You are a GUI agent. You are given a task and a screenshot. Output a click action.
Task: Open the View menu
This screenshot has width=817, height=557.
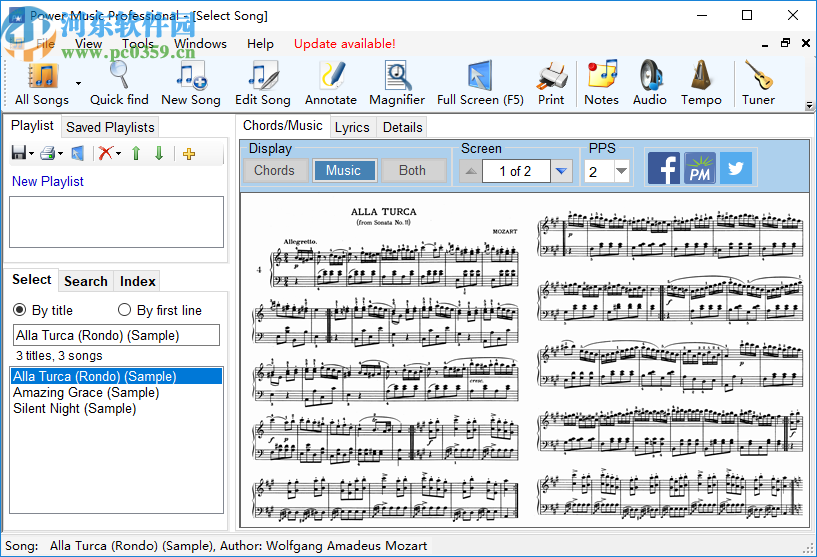(89, 44)
